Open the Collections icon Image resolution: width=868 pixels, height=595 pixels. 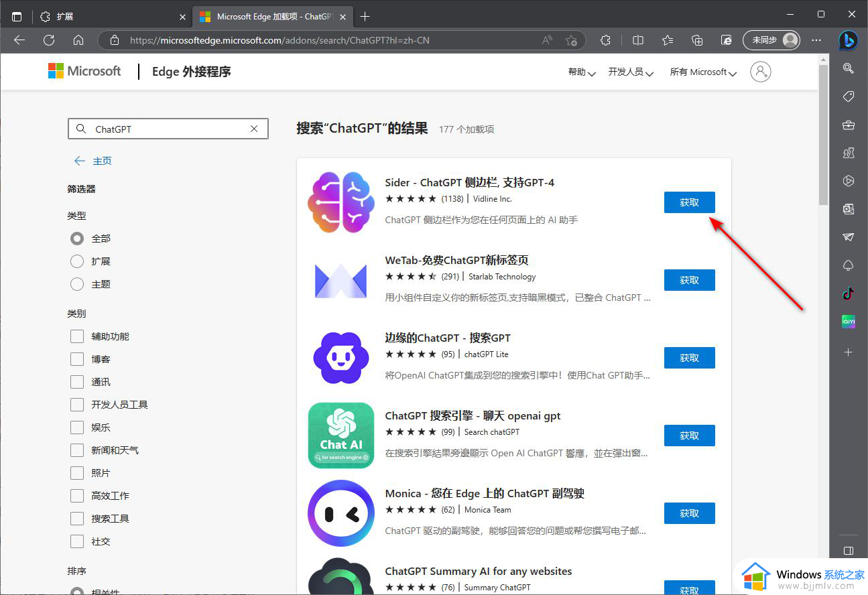(x=697, y=40)
